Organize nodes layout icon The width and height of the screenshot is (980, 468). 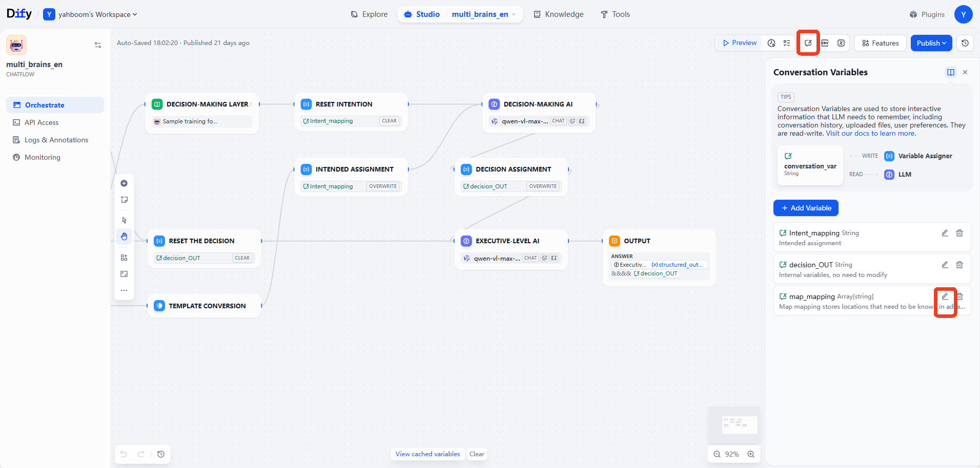(x=124, y=258)
